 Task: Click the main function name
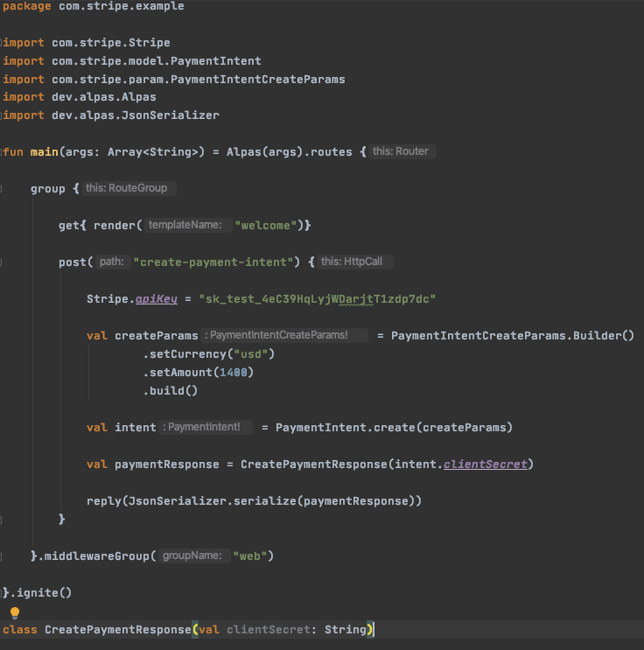45,151
